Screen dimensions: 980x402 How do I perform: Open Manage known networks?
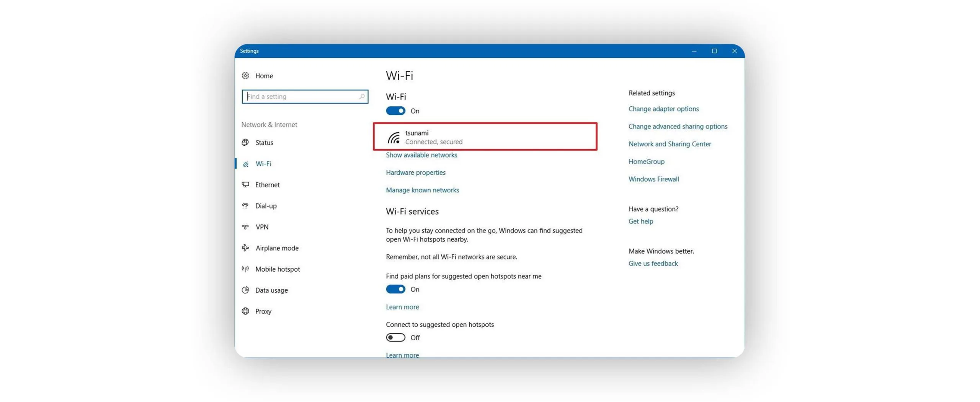422,190
